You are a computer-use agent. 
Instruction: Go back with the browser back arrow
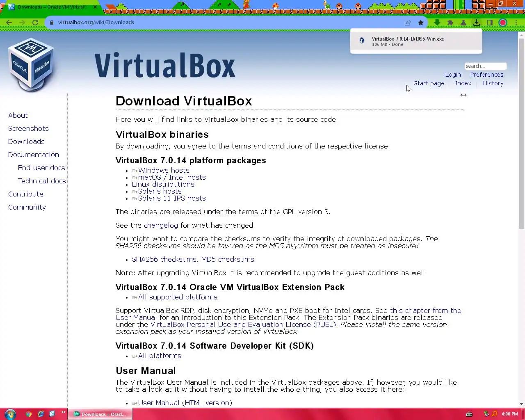coord(9,23)
